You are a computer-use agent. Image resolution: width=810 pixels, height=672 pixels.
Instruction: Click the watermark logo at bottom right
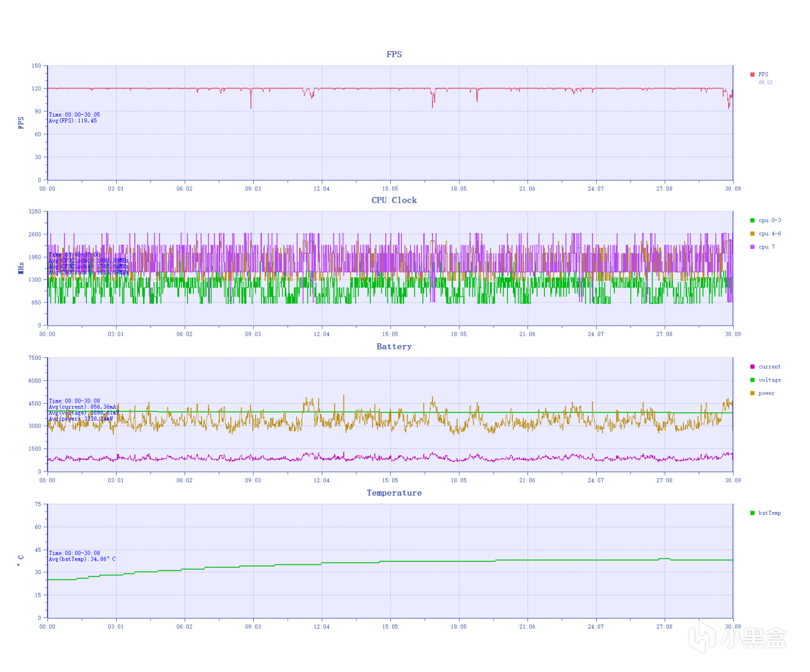[737, 639]
